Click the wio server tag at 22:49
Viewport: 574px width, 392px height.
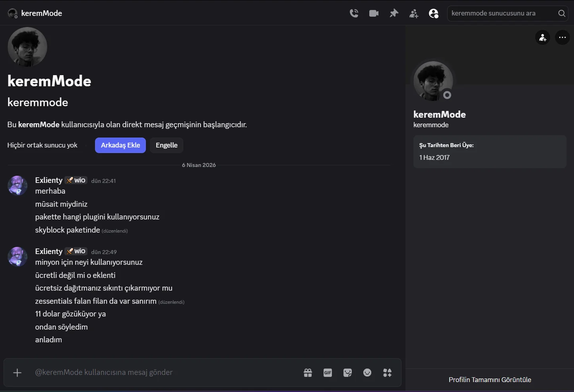(x=76, y=251)
